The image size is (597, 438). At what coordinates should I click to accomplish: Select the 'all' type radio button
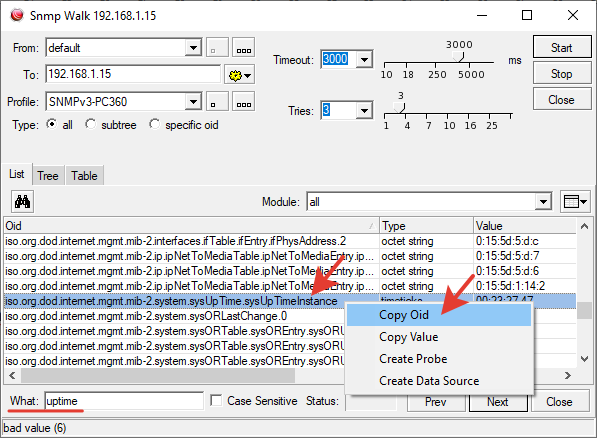(x=52, y=124)
